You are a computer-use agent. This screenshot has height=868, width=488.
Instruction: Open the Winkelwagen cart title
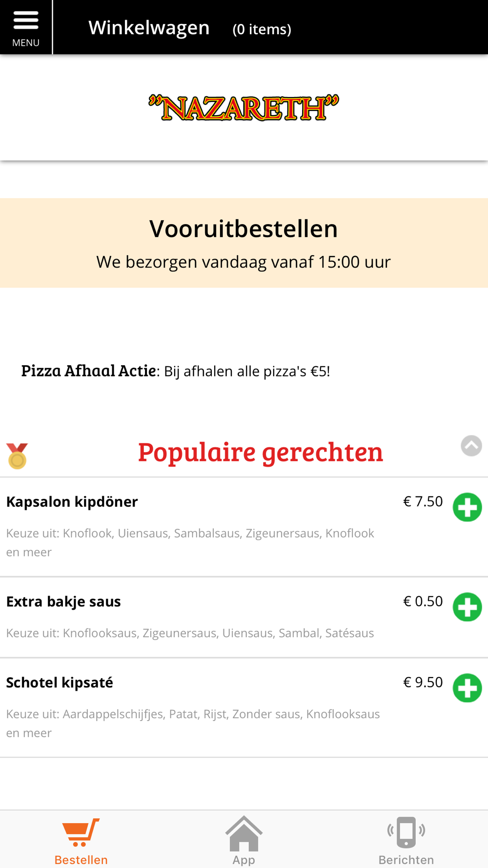pos(149,28)
